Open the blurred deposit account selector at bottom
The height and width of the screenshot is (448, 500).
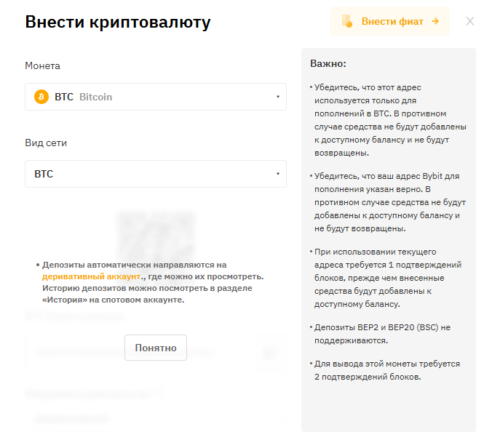point(155,419)
